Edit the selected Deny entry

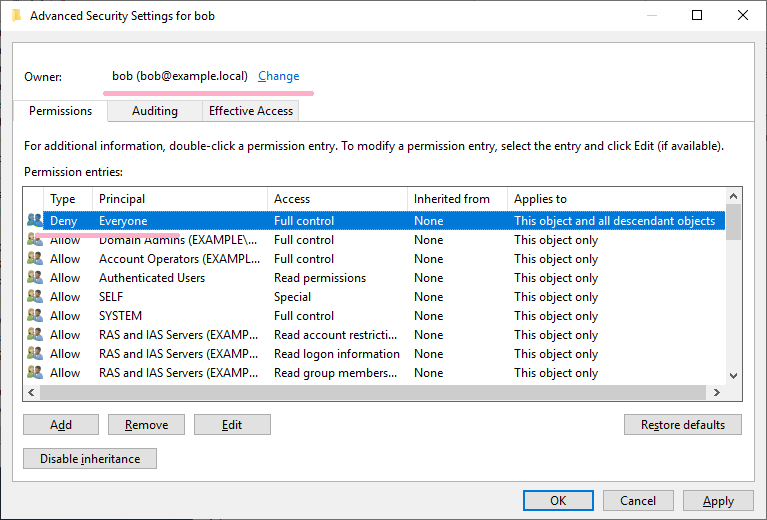point(232,425)
